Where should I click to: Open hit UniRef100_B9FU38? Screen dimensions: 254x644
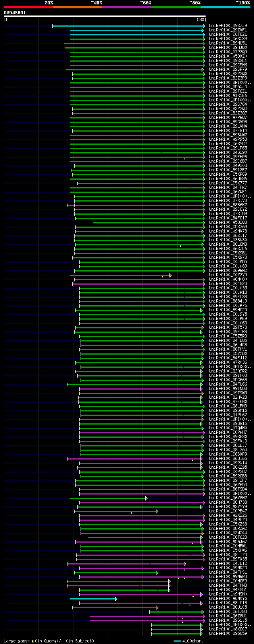click(228, 297)
